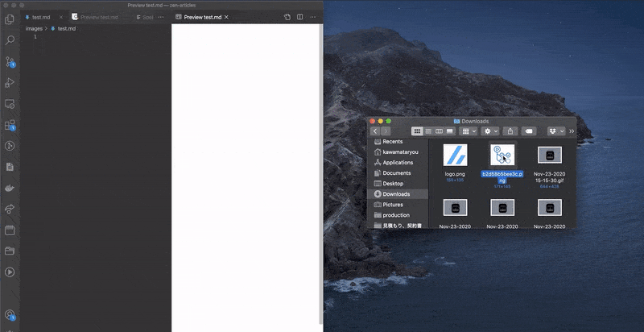Close the test.md editor tab
Viewport: 644px width, 332px height.
pos(61,17)
